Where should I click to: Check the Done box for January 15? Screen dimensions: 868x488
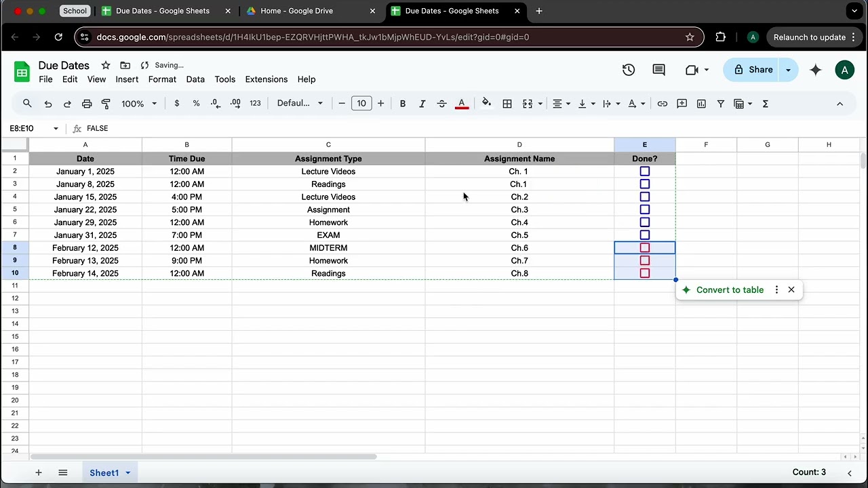[x=645, y=197]
